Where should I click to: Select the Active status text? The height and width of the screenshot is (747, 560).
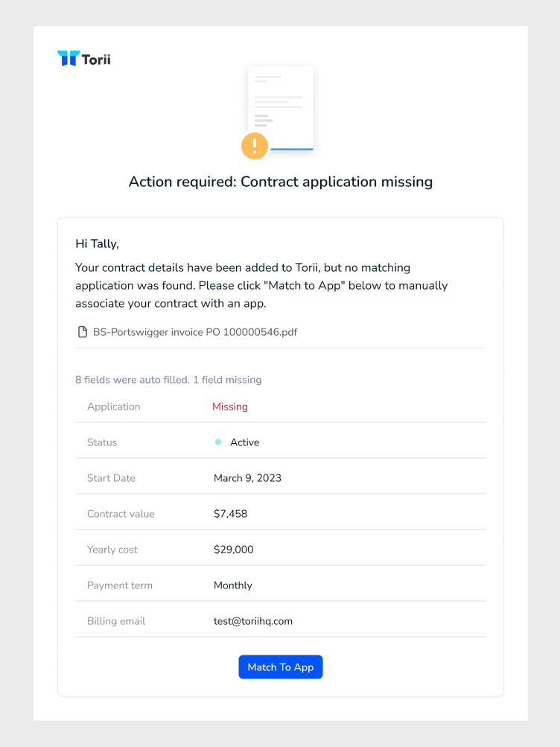[245, 442]
